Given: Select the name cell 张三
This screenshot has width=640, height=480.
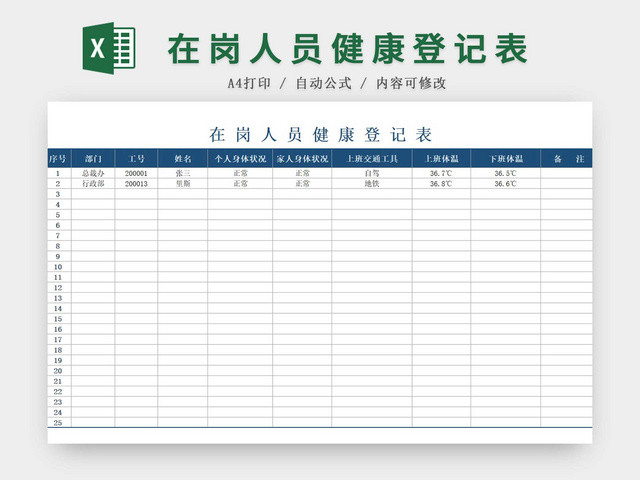Looking at the screenshot, I should tap(182, 173).
